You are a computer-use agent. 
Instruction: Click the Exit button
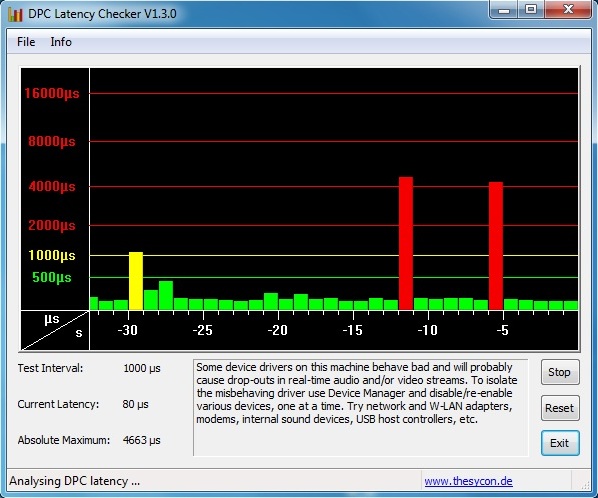click(x=560, y=443)
